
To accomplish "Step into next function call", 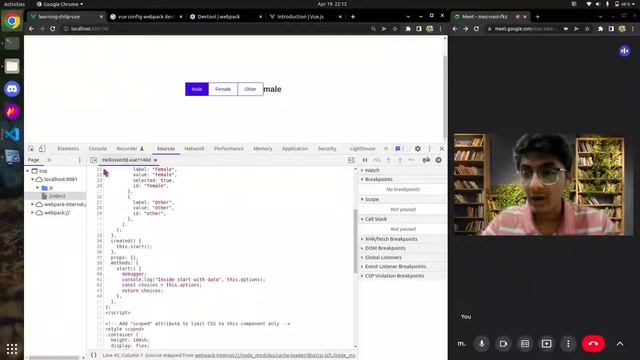I will click(x=389, y=160).
